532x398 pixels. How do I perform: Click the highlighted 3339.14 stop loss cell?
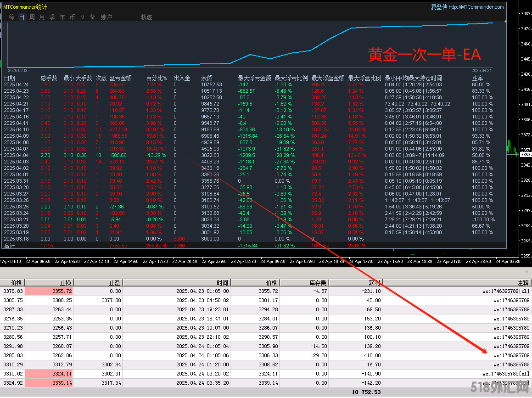(x=49, y=383)
